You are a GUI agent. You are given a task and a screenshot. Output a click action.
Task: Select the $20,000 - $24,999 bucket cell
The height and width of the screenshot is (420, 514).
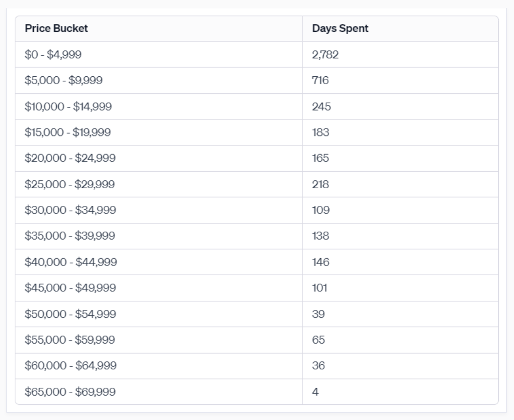point(70,158)
